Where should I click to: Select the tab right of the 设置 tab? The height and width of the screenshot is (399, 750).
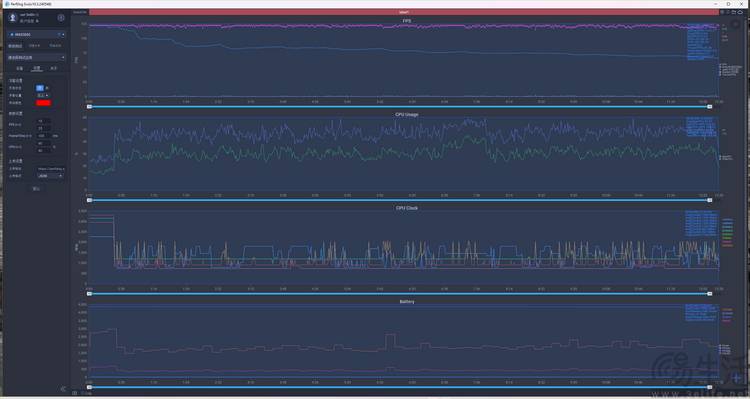coord(54,68)
